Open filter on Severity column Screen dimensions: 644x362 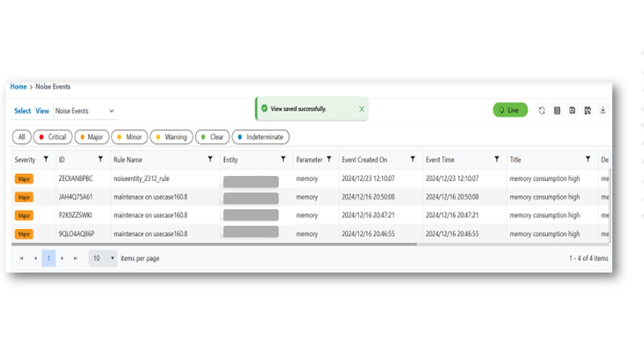(46, 159)
